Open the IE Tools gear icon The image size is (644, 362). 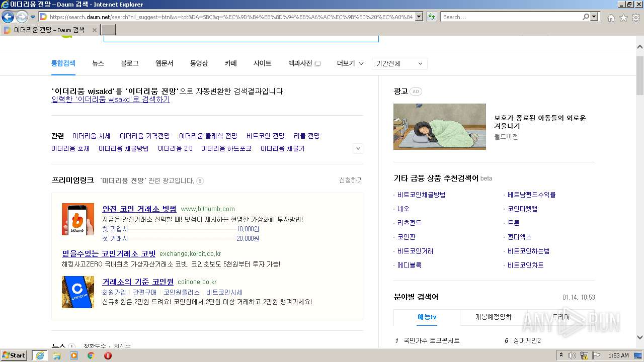click(x=636, y=18)
